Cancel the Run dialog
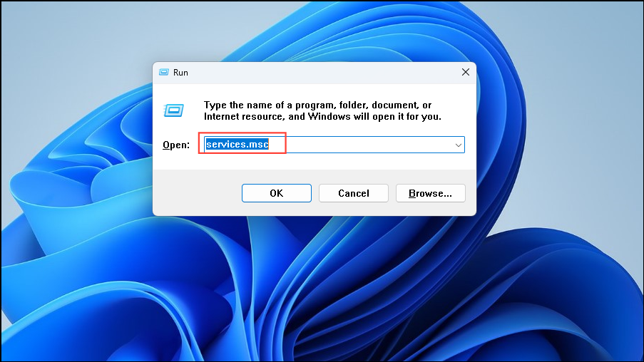The width and height of the screenshot is (644, 362). click(353, 193)
